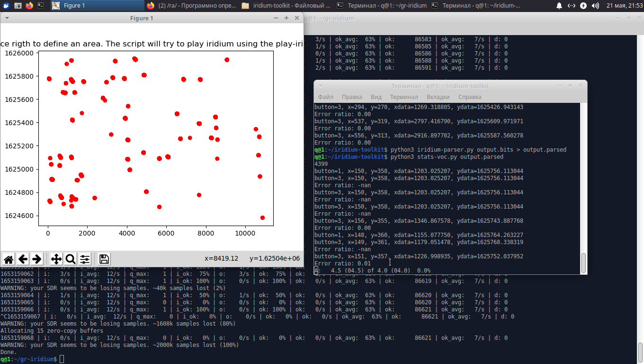Switch to gr-iridium terminal taskbar button
644x364 pixels.
(381, 6)
